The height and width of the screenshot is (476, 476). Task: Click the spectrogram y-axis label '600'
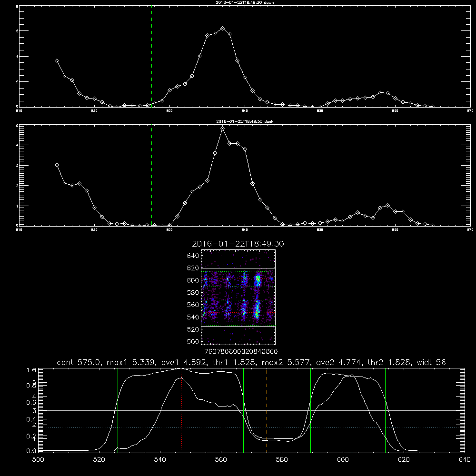tap(193, 280)
